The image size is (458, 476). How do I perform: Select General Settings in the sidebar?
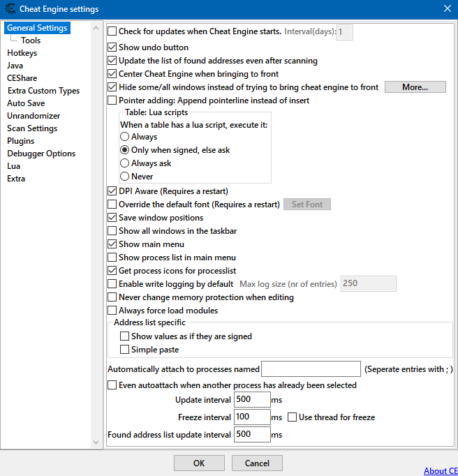click(x=37, y=28)
